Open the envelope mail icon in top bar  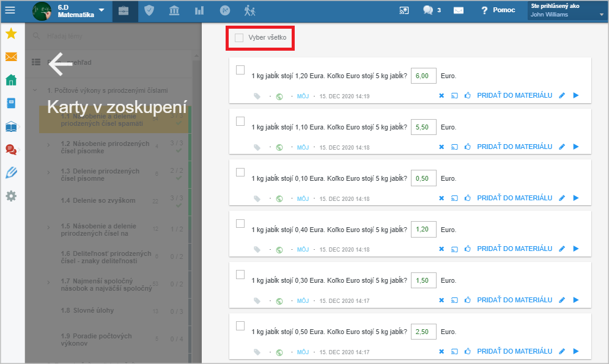459,10
